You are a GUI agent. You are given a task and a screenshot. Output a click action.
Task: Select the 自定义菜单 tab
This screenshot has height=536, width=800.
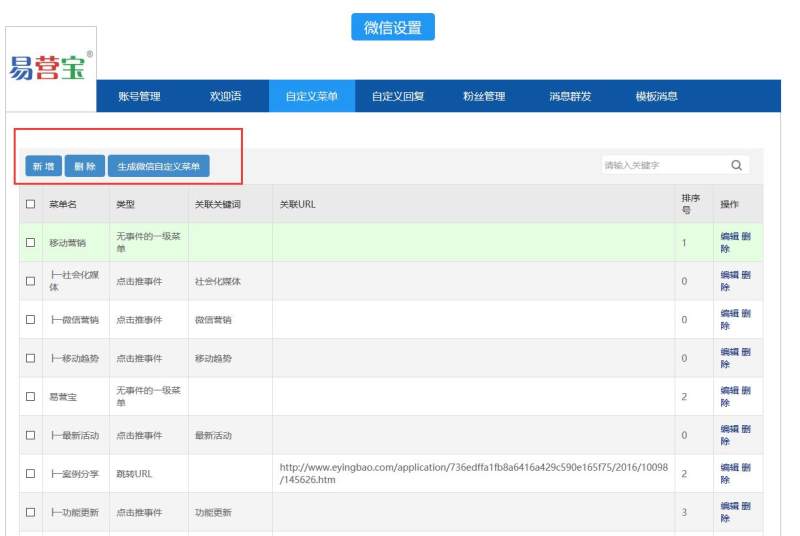pyautogui.click(x=311, y=97)
